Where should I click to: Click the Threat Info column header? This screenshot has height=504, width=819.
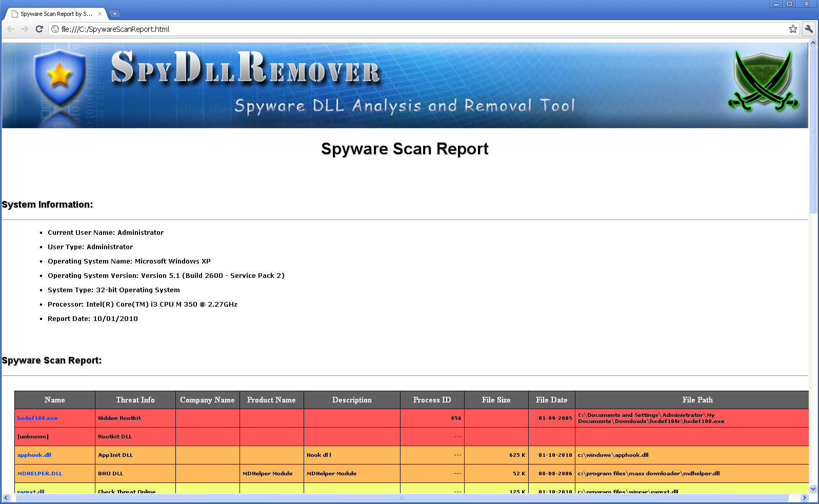coord(135,400)
